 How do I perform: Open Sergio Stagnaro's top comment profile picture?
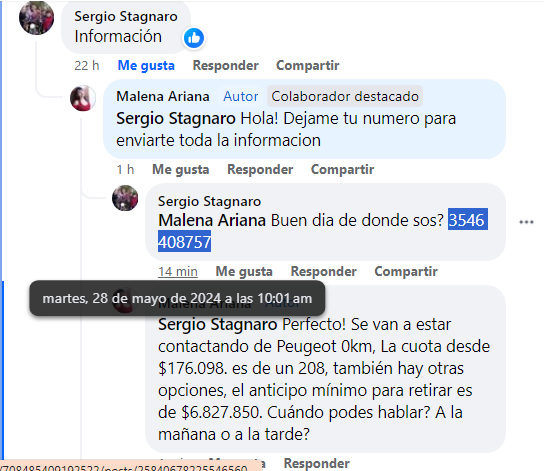(x=36, y=18)
